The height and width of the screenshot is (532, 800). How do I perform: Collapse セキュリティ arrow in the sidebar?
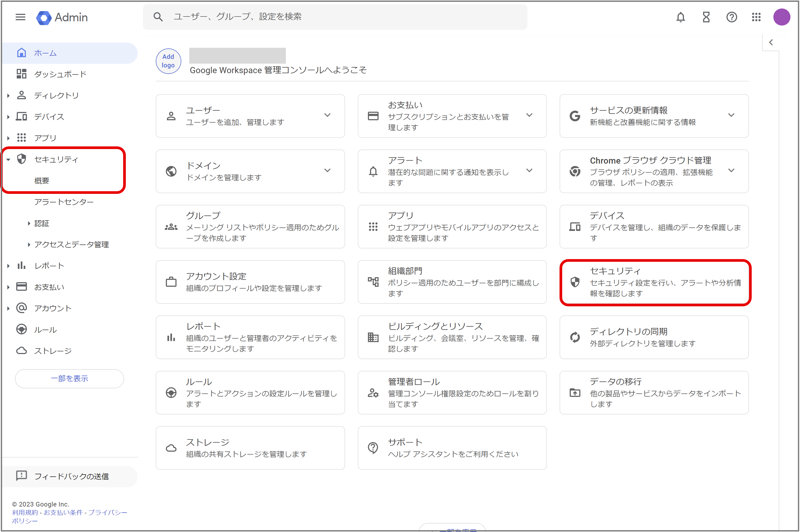8,159
